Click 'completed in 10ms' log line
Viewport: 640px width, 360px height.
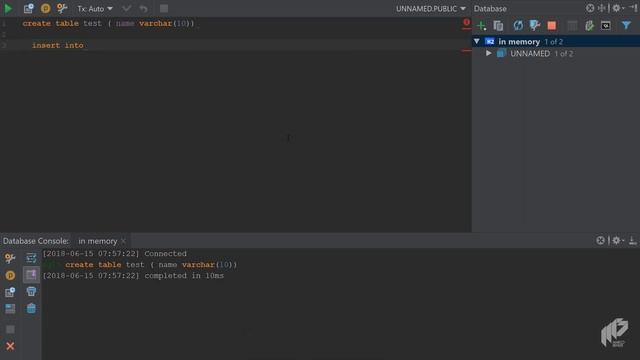click(x=133, y=276)
